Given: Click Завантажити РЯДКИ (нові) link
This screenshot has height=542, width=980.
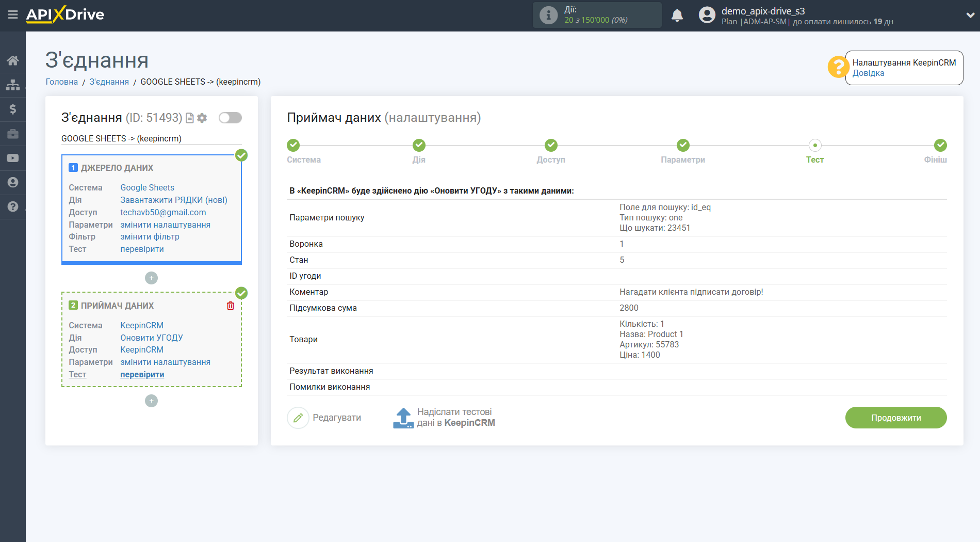Looking at the screenshot, I should [174, 200].
